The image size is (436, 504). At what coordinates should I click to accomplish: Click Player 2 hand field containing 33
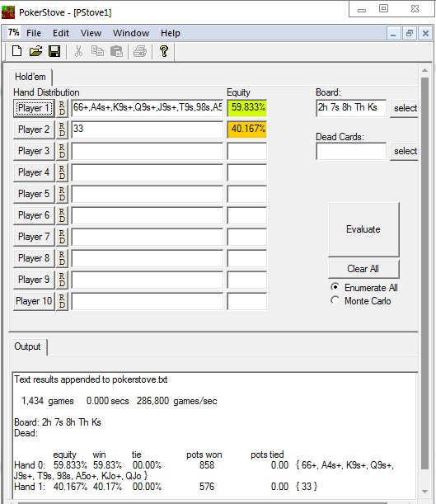[x=147, y=130]
